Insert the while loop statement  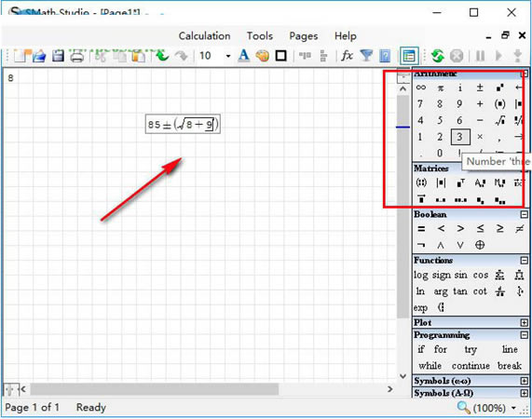(x=430, y=366)
